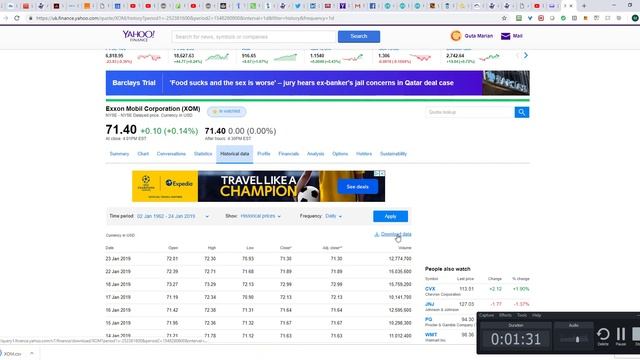Select the Historical data tab
Image resolution: width=640 pixels, height=360 pixels.
point(235,154)
